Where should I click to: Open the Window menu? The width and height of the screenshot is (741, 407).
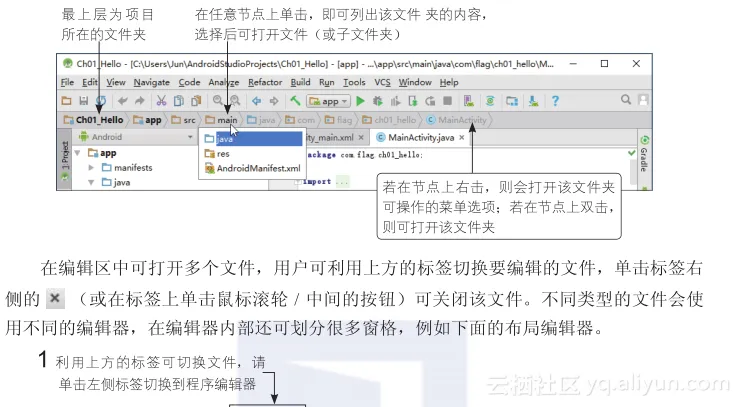[x=415, y=82]
